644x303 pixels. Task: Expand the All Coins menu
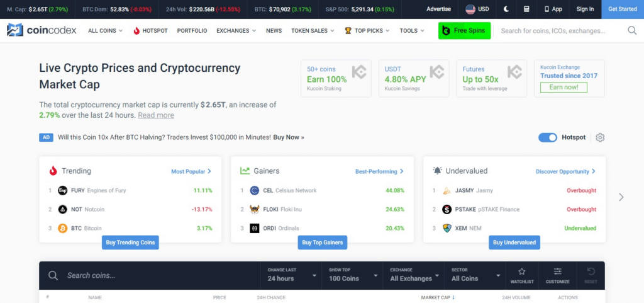pyautogui.click(x=105, y=30)
